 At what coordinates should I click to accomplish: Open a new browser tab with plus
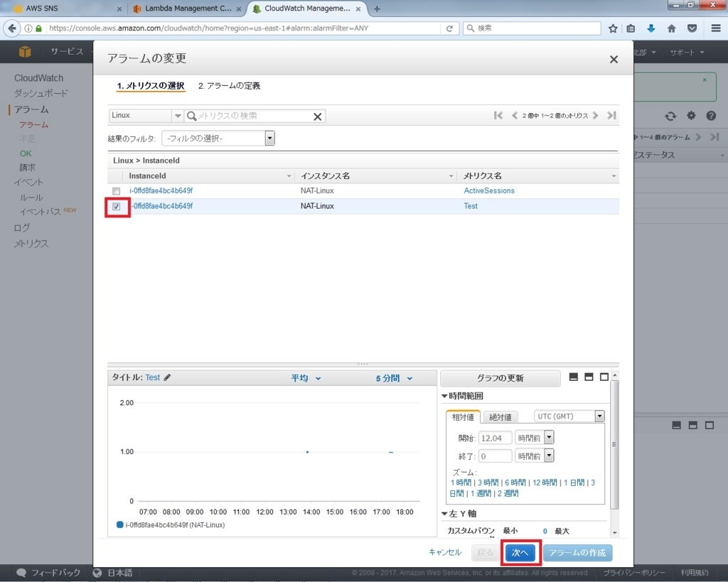[377, 9]
